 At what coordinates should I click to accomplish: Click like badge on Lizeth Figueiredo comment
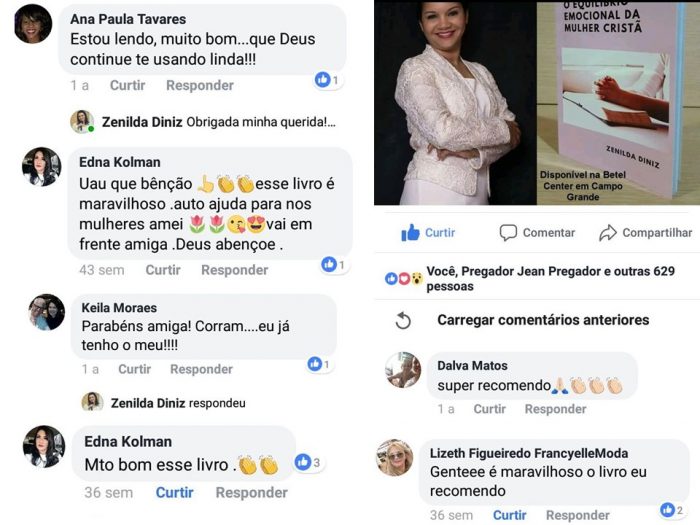click(x=673, y=509)
